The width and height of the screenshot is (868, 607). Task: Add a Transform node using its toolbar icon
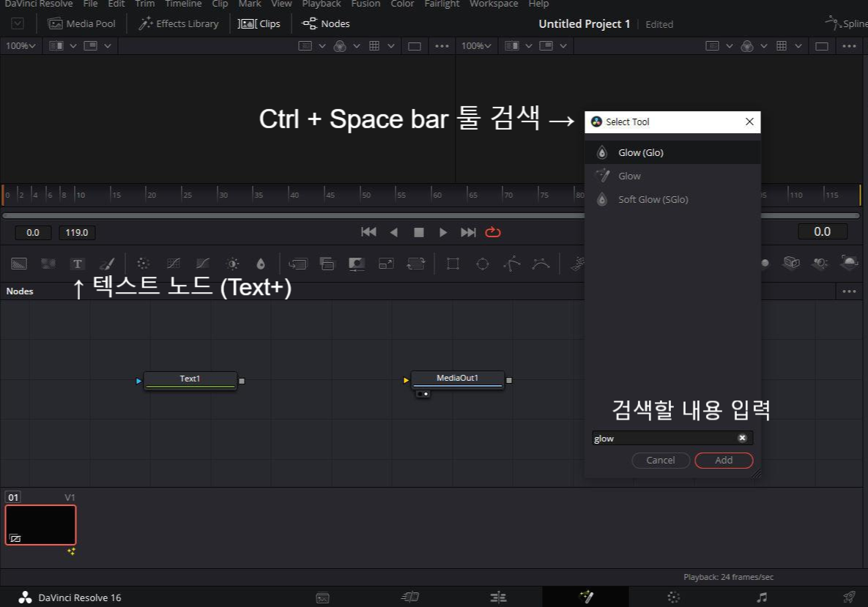tap(415, 263)
